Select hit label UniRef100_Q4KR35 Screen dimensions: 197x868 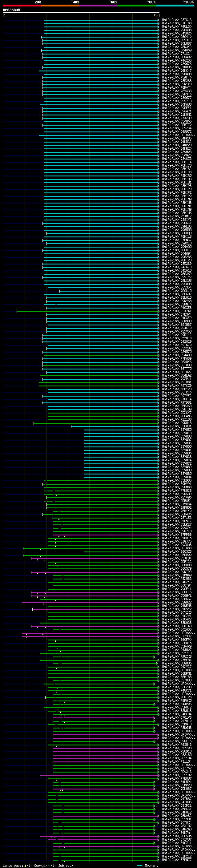177,139
